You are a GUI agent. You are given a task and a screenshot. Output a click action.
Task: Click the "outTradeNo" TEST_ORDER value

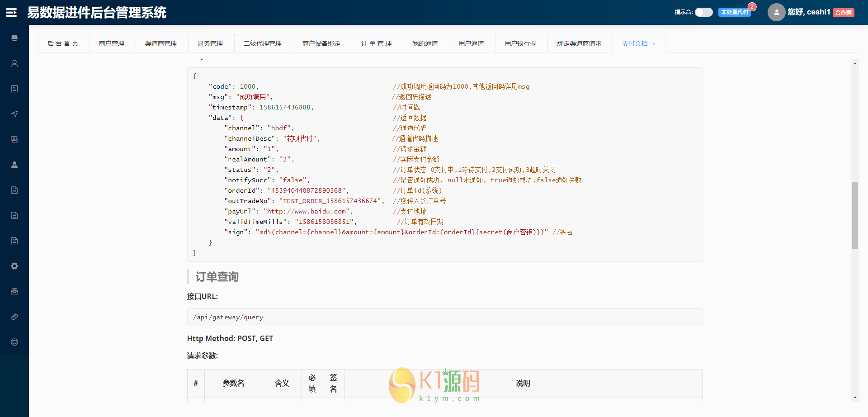(330, 201)
